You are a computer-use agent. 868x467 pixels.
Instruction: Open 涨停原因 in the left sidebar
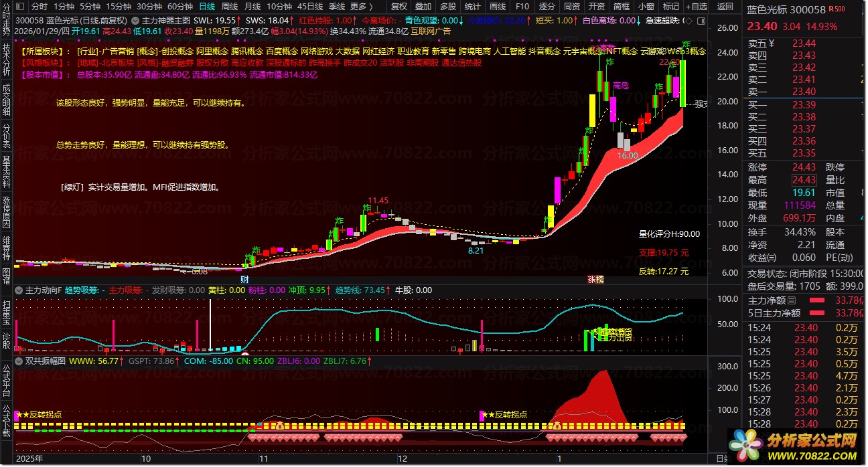6,212
